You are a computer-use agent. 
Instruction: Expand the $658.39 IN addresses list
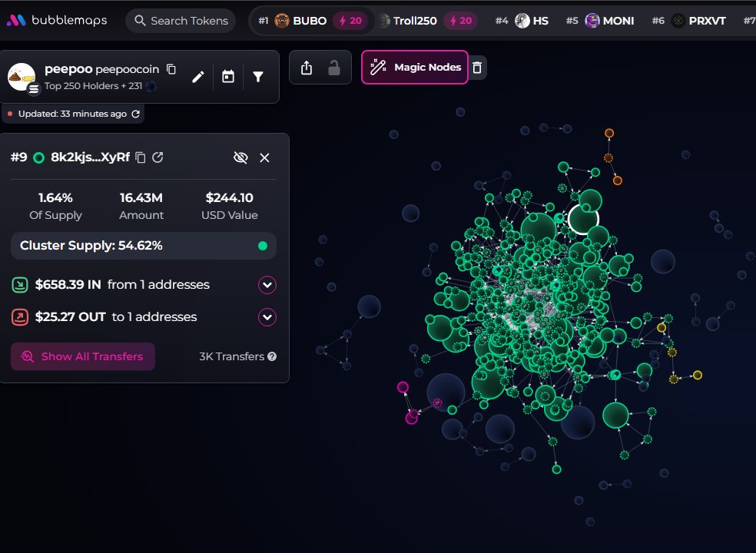(x=267, y=285)
